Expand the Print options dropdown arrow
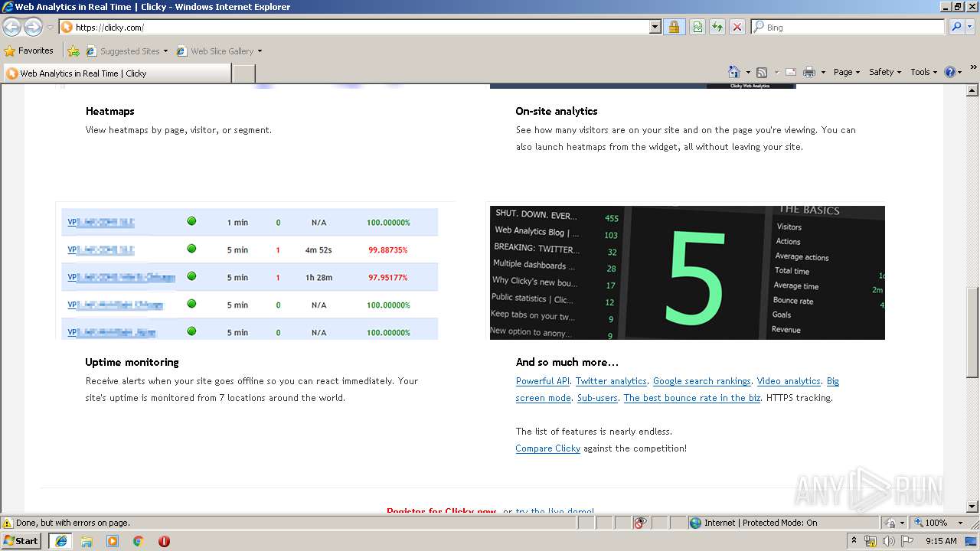Screen dimensions: 980x551 tap(823, 73)
